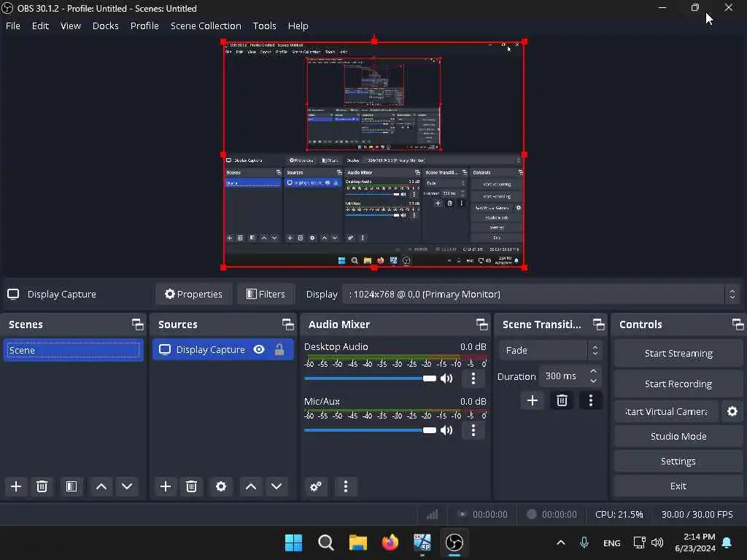The width and height of the screenshot is (747, 560).
Task: Open the Profile menu
Action: click(144, 26)
